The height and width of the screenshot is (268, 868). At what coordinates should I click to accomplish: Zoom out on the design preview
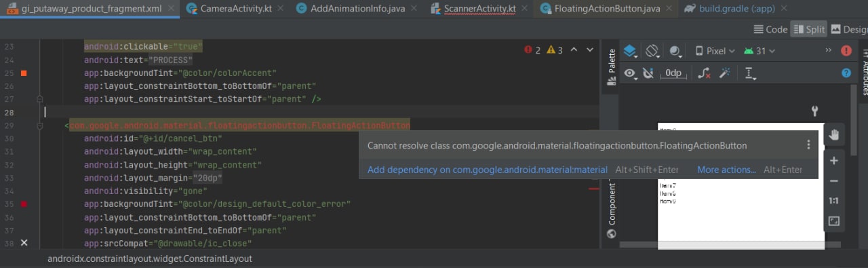834,181
